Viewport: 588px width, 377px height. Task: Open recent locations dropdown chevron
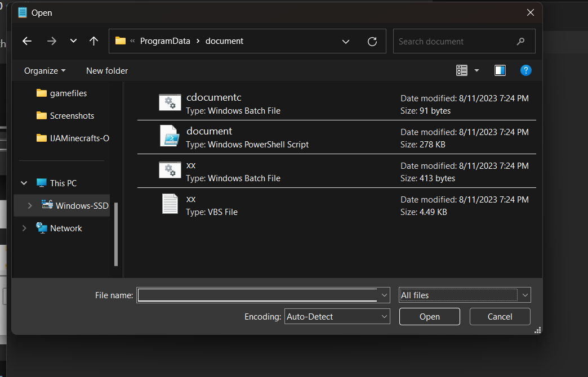(73, 41)
